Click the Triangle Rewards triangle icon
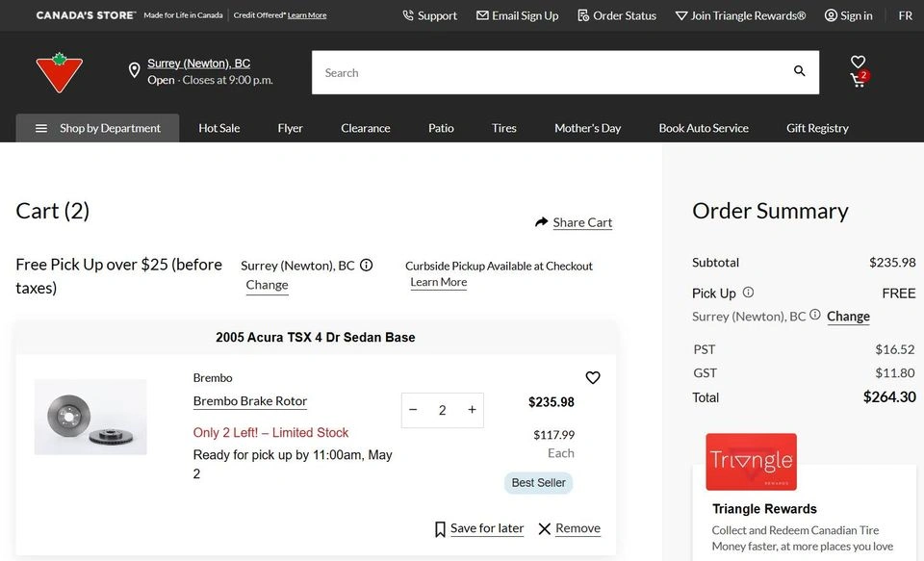Screen dimensions: 924x561 tap(681, 16)
